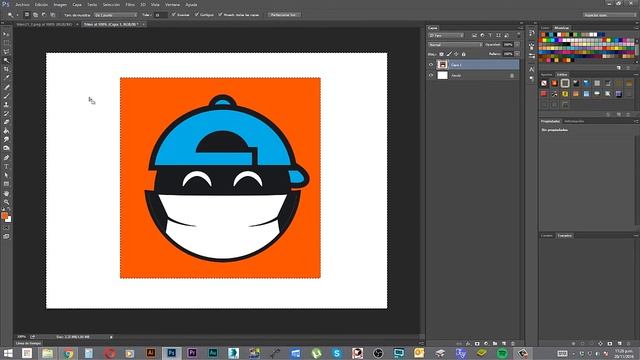
Task: Switch to Estilos tab
Action: point(562,75)
